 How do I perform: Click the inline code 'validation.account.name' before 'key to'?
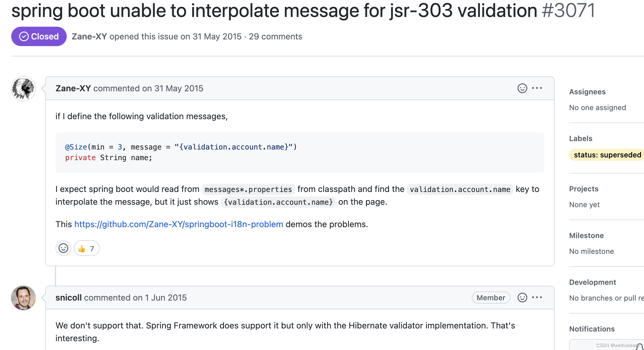click(460, 190)
